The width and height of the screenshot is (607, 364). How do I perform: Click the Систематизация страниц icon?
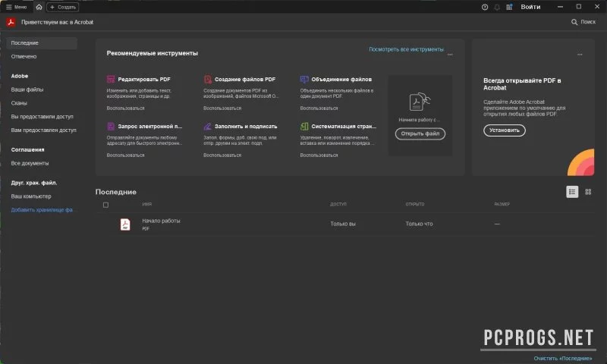pyautogui.click(x=304, y=127)
